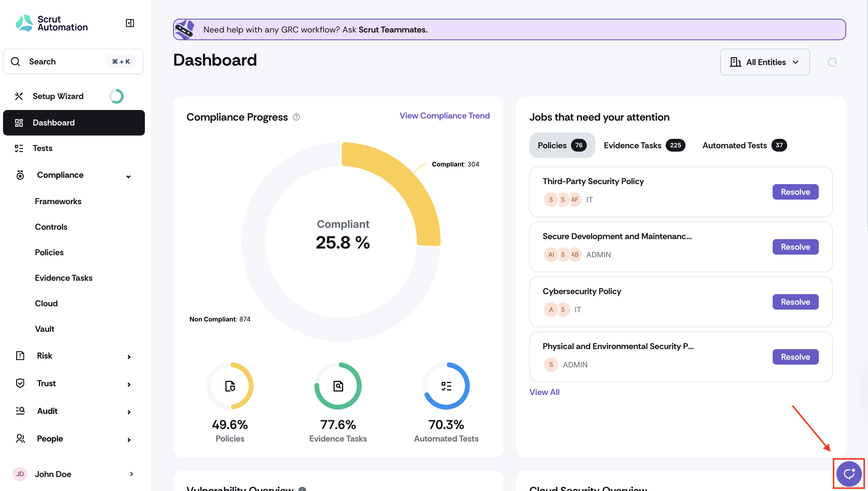Collapse the Compliance menu section
Viewport: 868px width, 491px height.
point(128,176)
